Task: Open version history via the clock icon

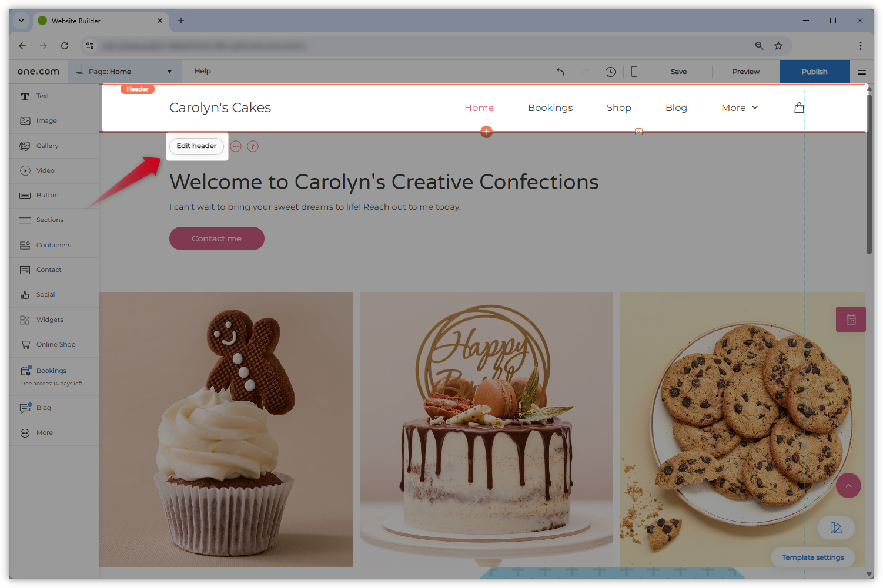Action: pyautogui.click(x=610, y=71)
